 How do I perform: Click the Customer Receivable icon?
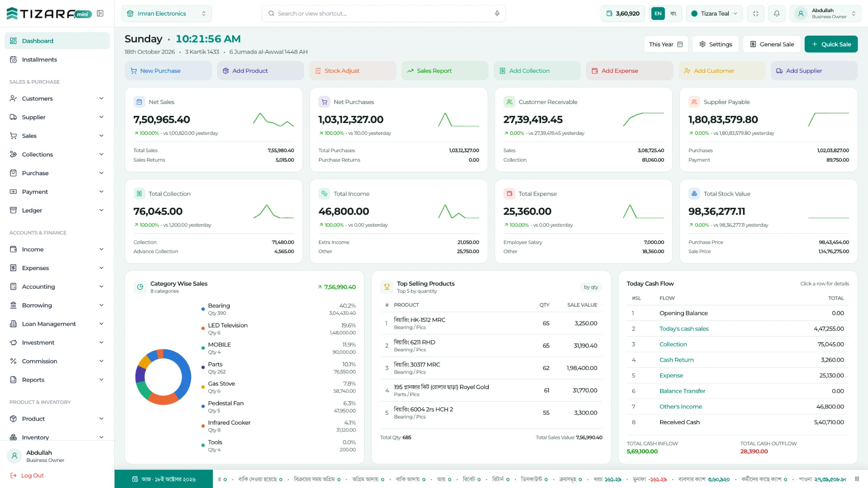point(509,102)
